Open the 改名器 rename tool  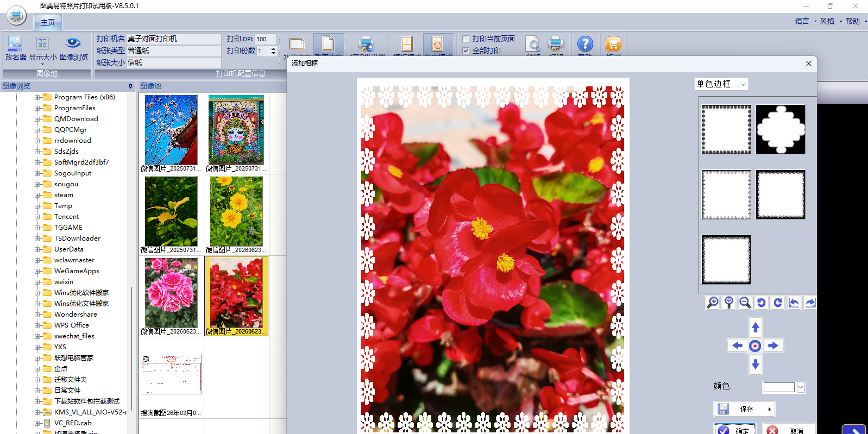tap(15, 49)
